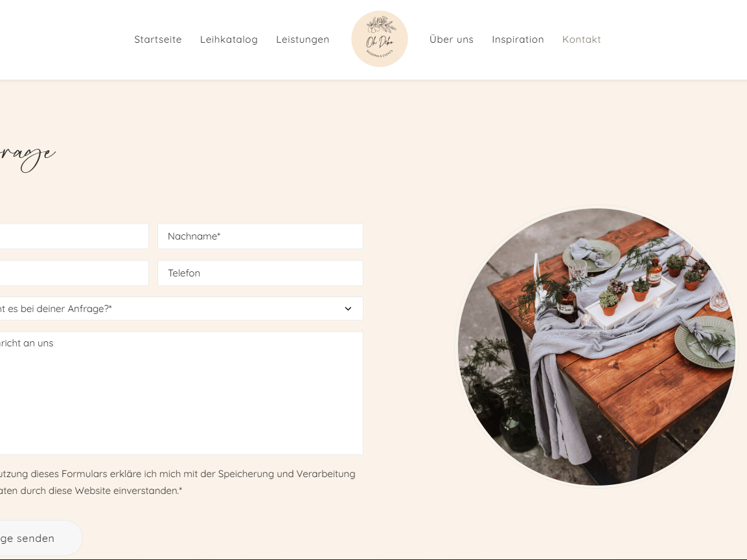Open the Startseite menu item
The width and height of the screenshot is (747, 560).
[x=157, y=39]
